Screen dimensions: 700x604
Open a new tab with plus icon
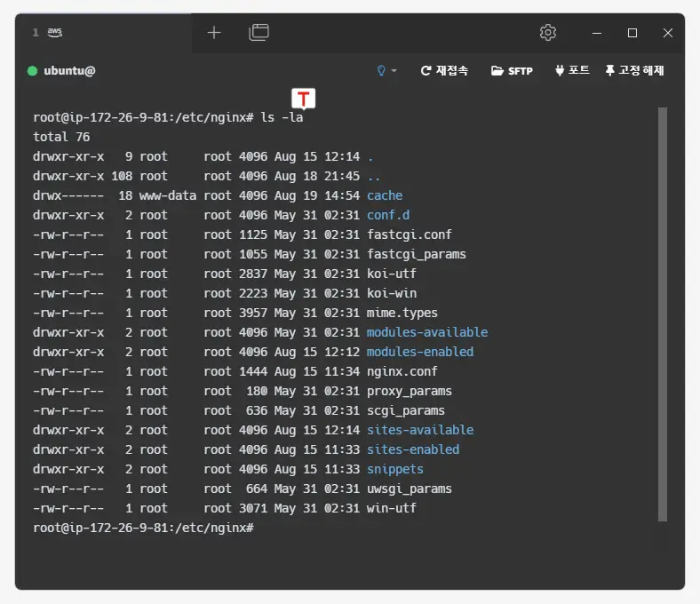tap(214, 33)
